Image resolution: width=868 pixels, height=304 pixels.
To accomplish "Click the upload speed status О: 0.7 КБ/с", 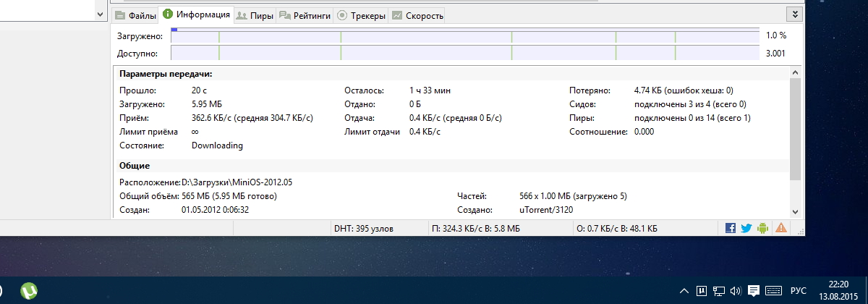I will coord(617,228).
